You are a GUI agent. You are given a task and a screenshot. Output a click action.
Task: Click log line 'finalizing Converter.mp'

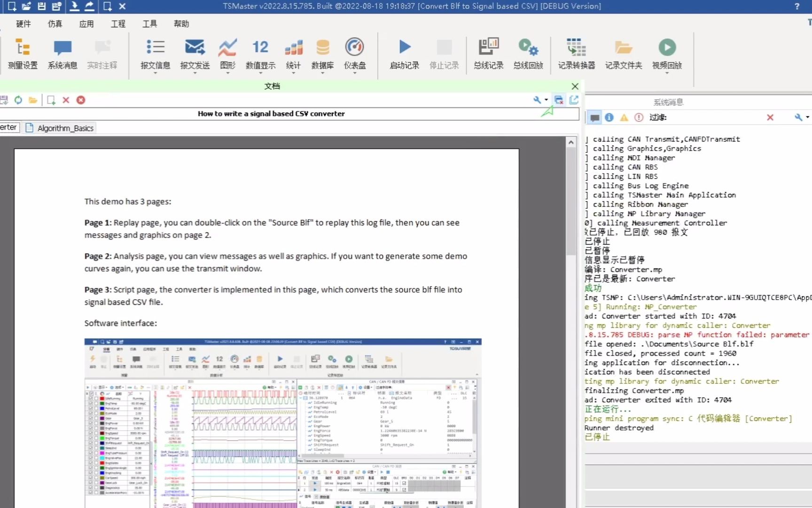(634, 390)
